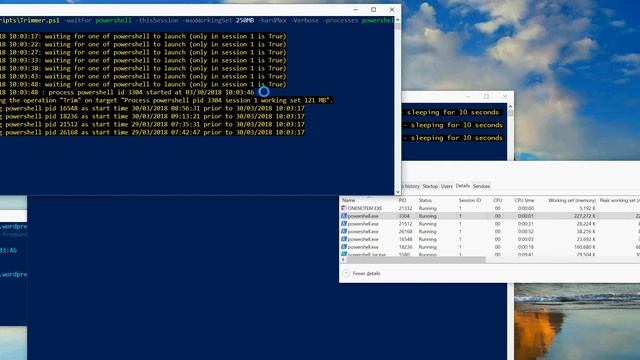Screen dimensions: 640x360
Task: Click the 'working set 121 MB' operation line
Action: (167, 100)
